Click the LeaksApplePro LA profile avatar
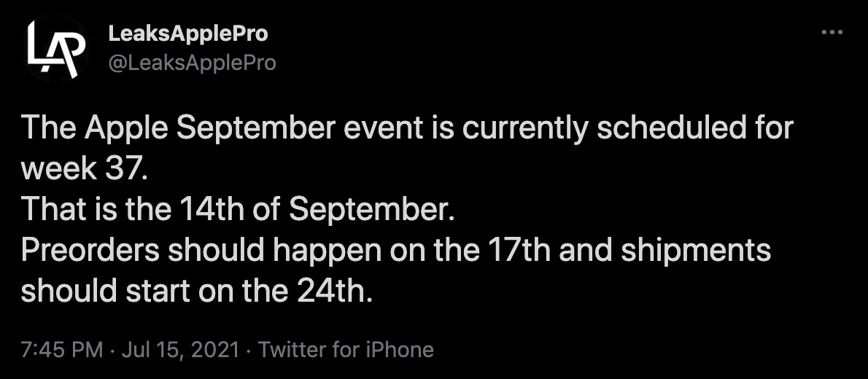The image size is (868, 379). (56, 48)
